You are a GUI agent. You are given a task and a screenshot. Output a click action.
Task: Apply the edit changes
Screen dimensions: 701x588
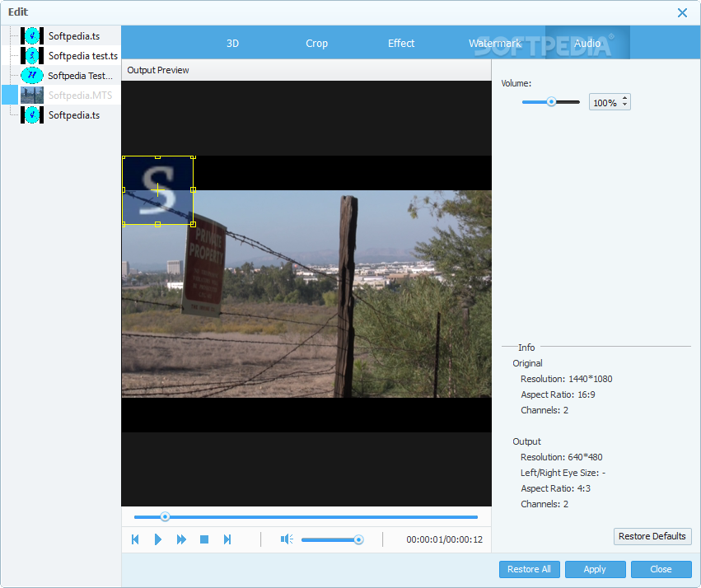(595, 569)
